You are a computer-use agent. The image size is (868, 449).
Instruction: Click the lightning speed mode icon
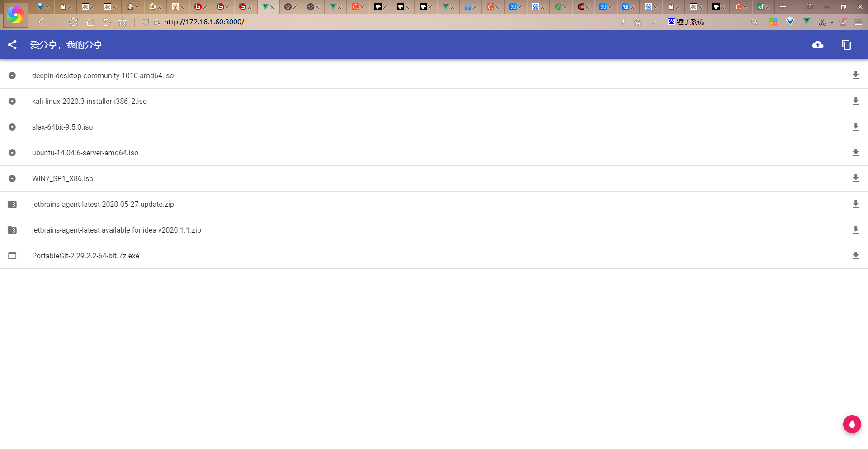[623, 22]
